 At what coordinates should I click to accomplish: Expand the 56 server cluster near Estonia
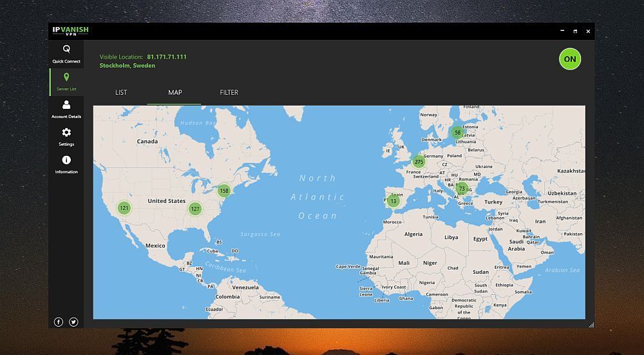(457, 133)
